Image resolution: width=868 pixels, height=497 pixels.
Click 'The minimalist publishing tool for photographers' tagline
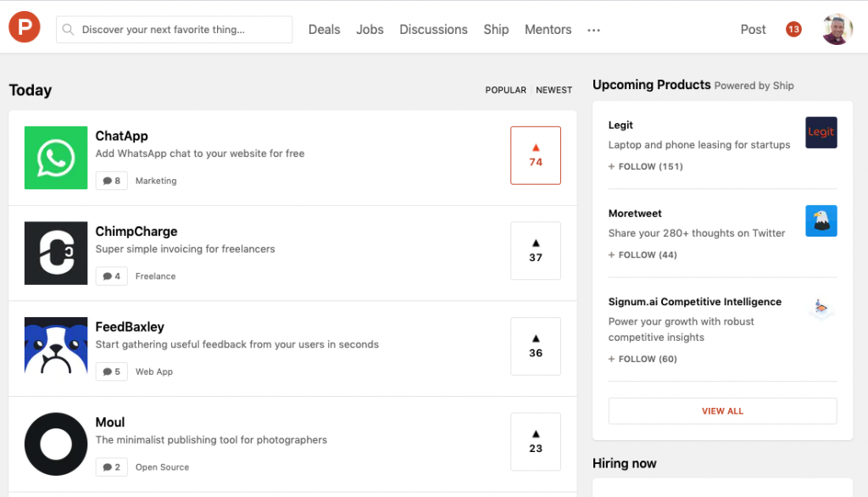pyautogui.click(x=211, y=440)
